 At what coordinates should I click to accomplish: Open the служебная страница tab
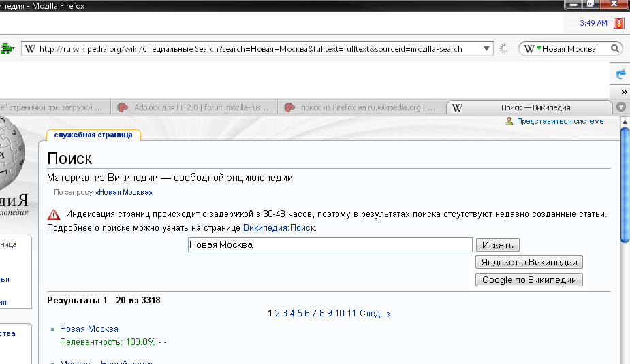point(93,135)
